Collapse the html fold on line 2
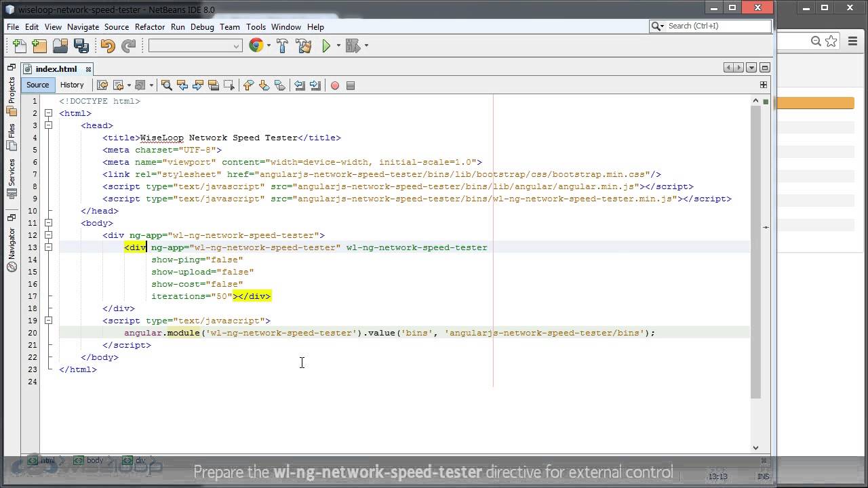Viewport: 868px width, 488px height. [48, 113]
